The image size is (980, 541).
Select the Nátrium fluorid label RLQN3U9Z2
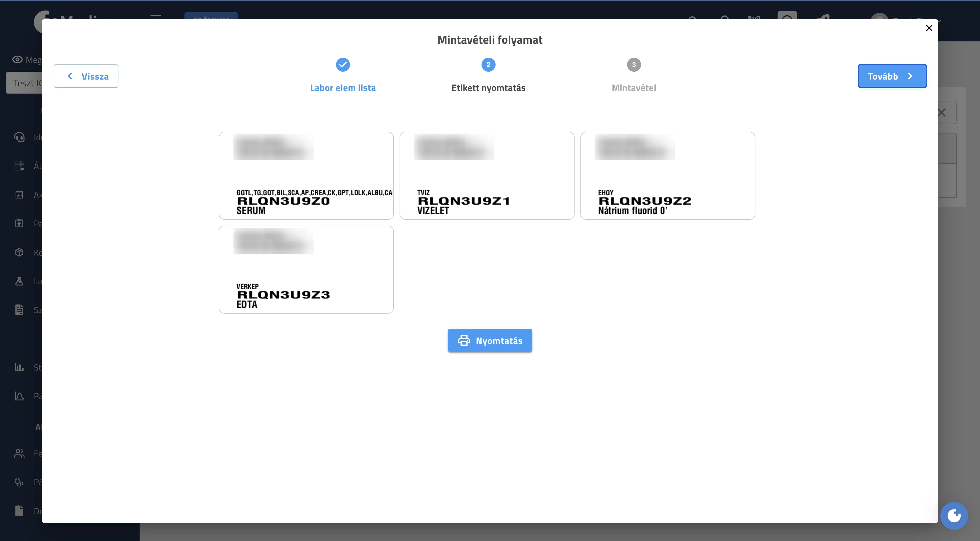[x=668, y=176]
